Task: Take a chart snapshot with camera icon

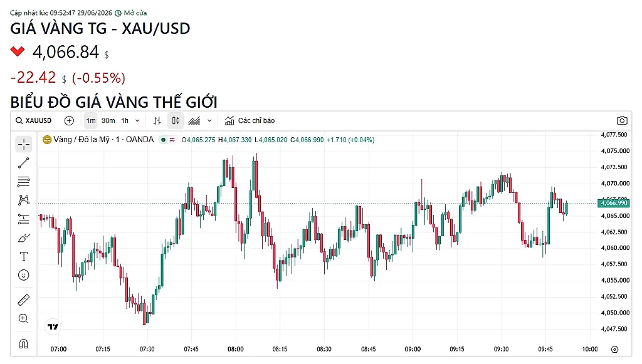Action: pos(621,121)
